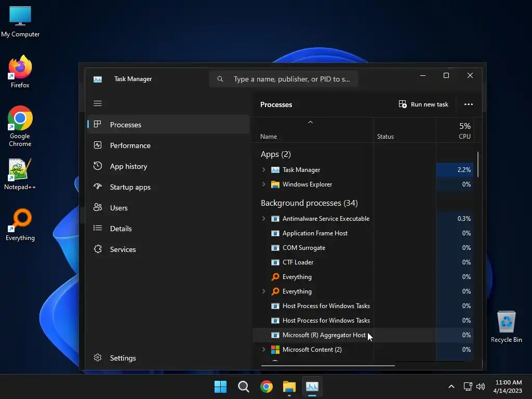Click the Startup apps gauge icon
The height and width of the screenshot is (399, 532).
pos(97,187)
